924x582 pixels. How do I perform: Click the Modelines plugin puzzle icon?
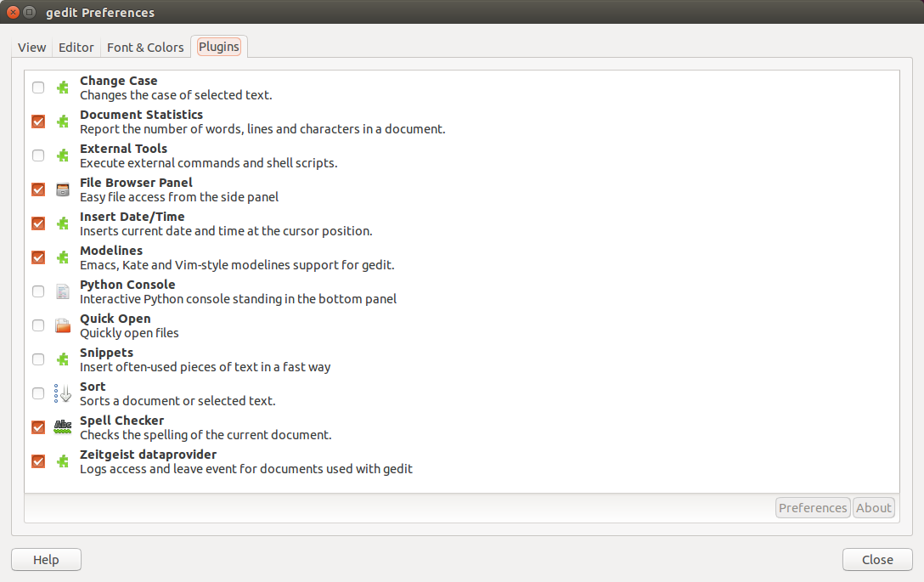click(63, 257)
